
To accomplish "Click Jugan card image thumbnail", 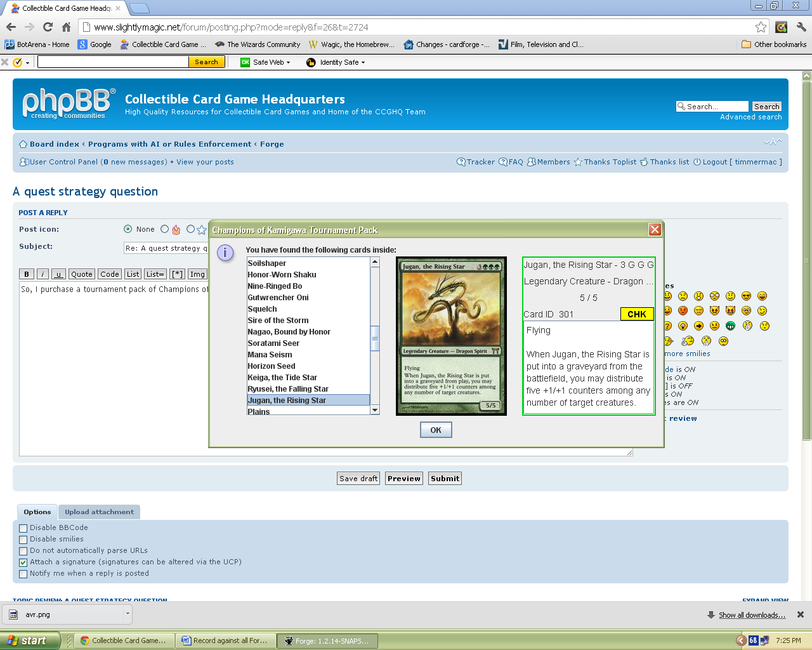I will coord(451,336).
